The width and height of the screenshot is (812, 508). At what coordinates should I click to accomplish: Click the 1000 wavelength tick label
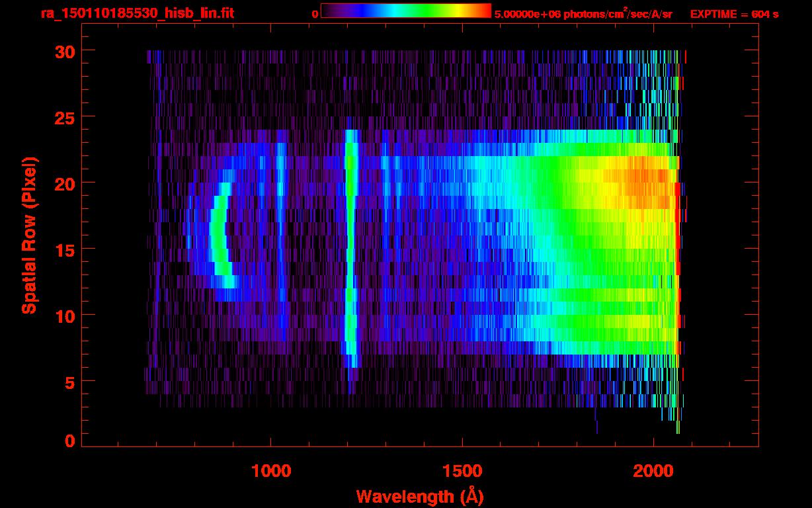coord(271,471)
